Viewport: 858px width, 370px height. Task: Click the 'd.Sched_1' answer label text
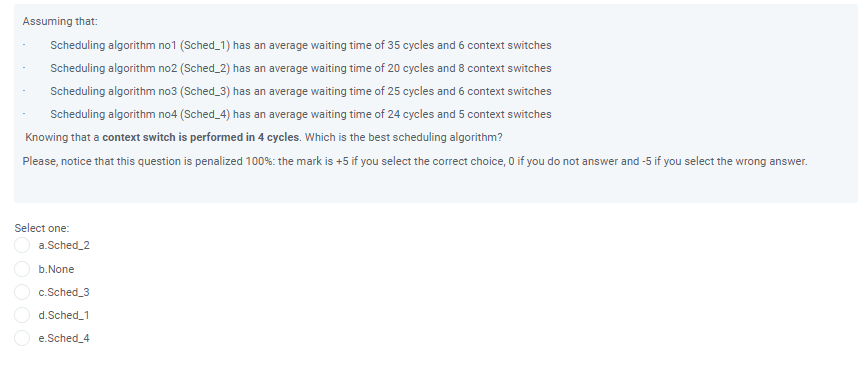(64, 315)
